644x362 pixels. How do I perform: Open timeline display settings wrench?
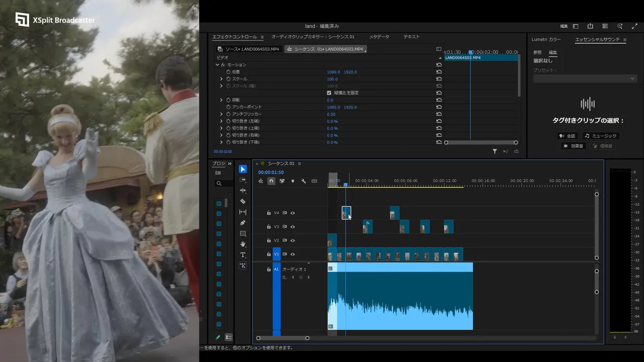point(303,181)
